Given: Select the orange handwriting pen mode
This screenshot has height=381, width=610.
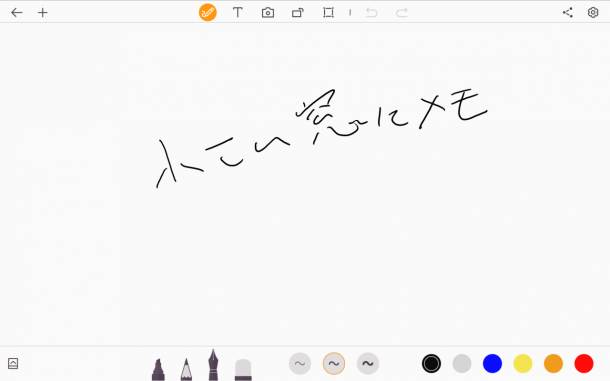Looking at the screenshot, I should click(208, 12).
